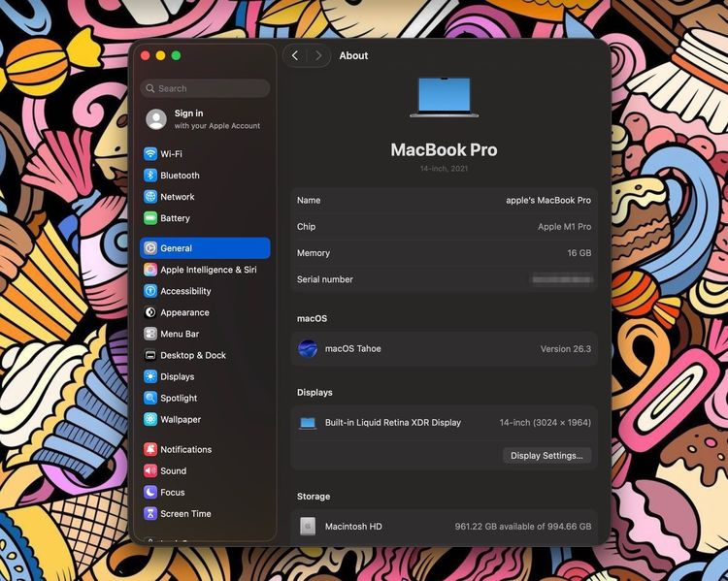Click the General gear icon

[149, 247]
